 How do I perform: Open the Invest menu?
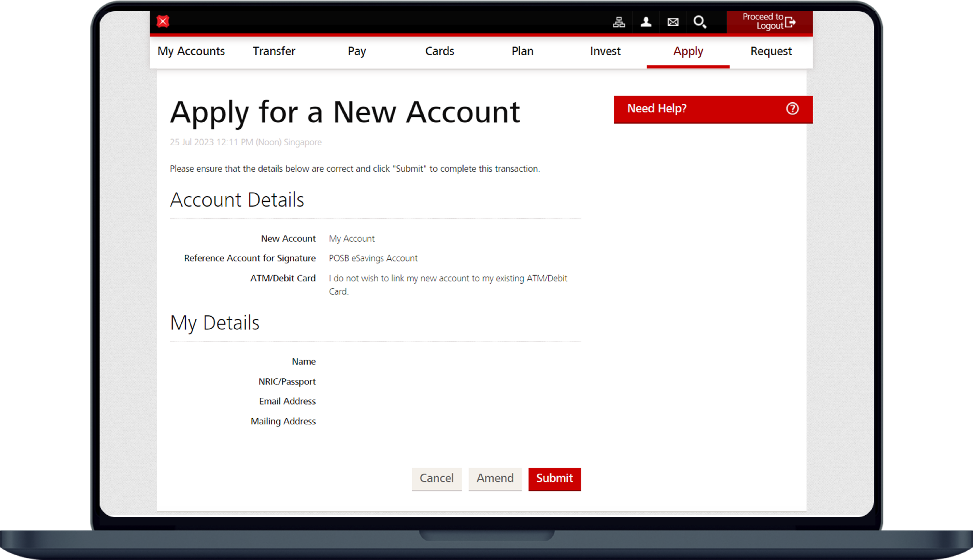(x=605, y=51)
